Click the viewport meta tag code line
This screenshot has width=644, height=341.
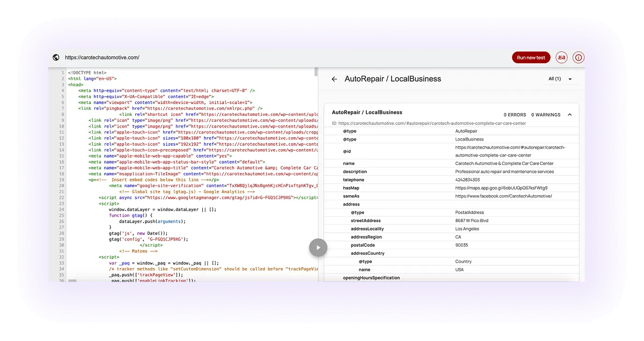(x=165, y=102)
